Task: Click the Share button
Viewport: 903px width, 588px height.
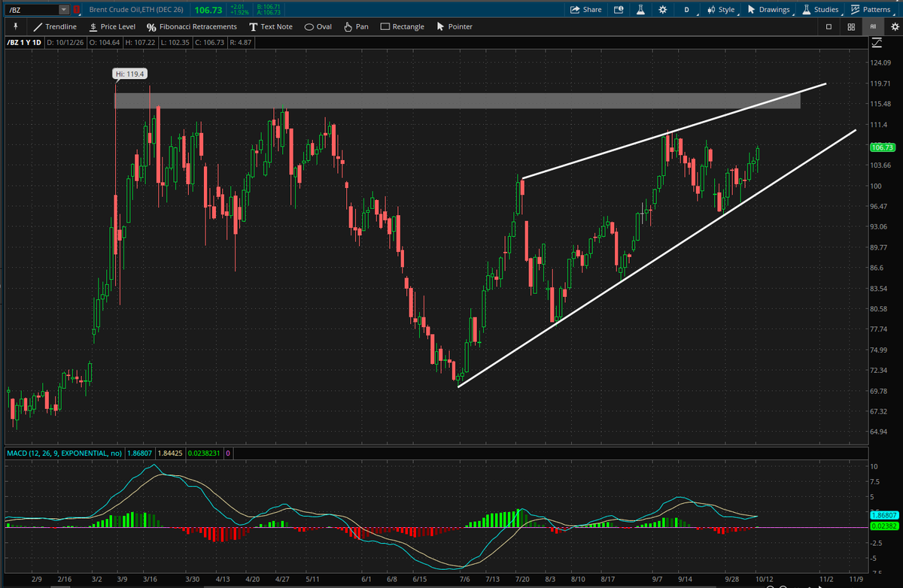Action: pyautogui.click(x=586, y=10)
